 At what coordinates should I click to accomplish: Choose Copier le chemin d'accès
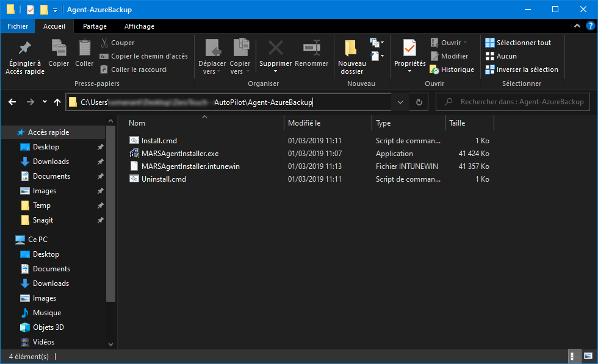pos(144,56)
